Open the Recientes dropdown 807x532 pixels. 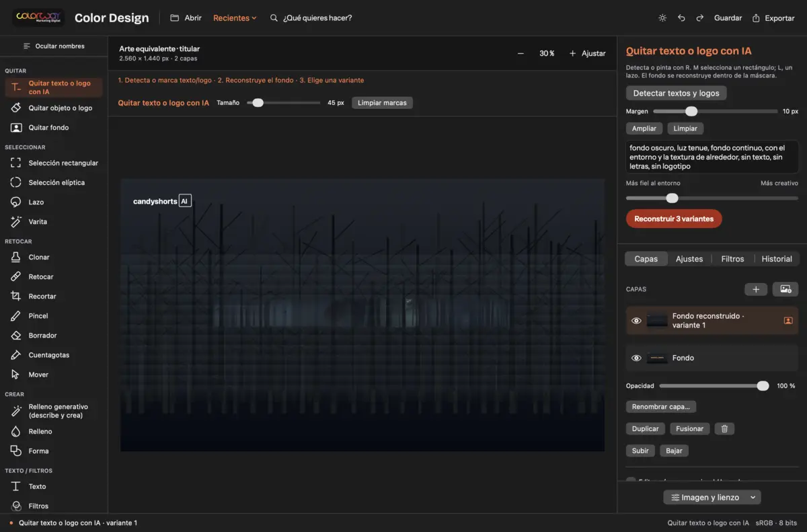click(x=235, y=18)
